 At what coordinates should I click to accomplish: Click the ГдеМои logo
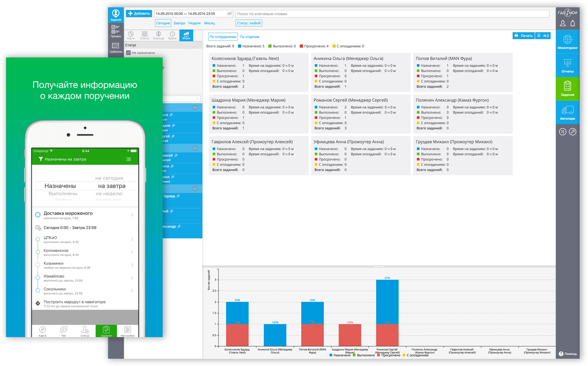[x=568, y=12]
